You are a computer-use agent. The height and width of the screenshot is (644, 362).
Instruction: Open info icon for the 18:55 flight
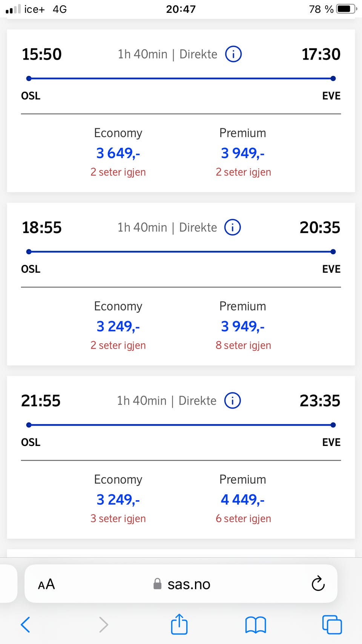(233, 227)
